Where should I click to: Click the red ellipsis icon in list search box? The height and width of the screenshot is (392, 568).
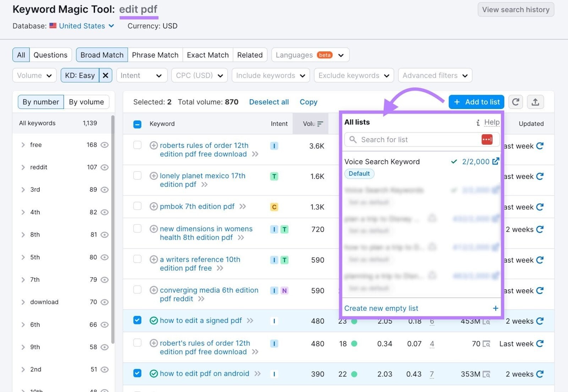(x=487, y=139)
